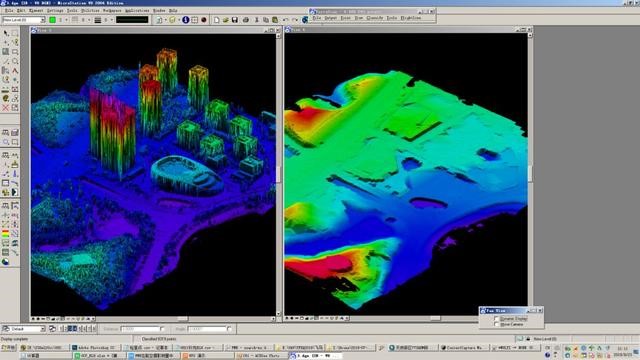Image resolution: width=640 pixels, height=360 pixels.
Task: Click the Windows Start button
Action: pyautogui.click(x=8, y=347)
